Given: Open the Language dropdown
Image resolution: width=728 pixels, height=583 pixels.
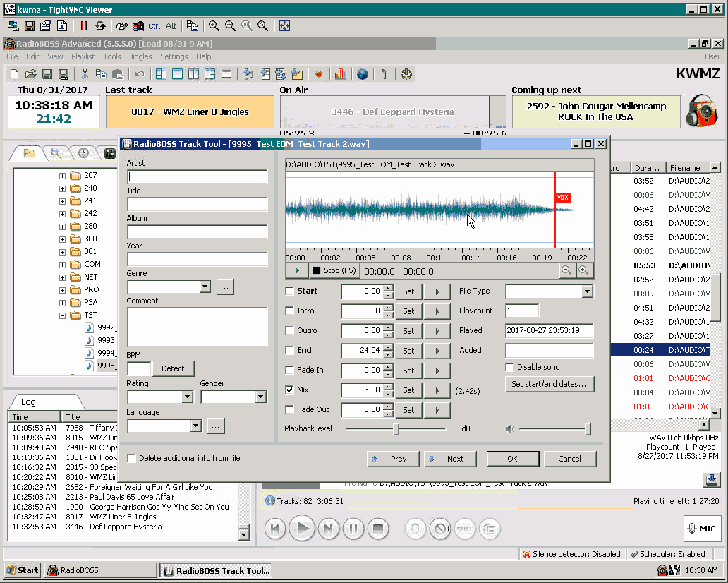Looking at the screenshot, I should pyautogui.click(x=196, y=426).
